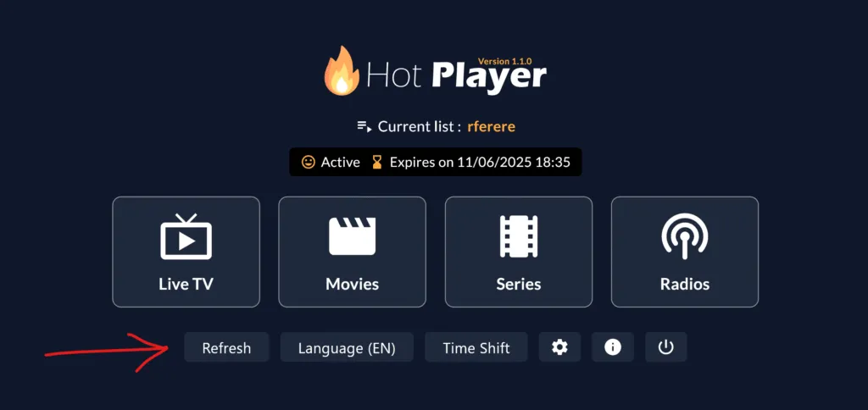Open the info icon button
The width and height of the screenshot is (868, 410).
(x=613, y=347)
